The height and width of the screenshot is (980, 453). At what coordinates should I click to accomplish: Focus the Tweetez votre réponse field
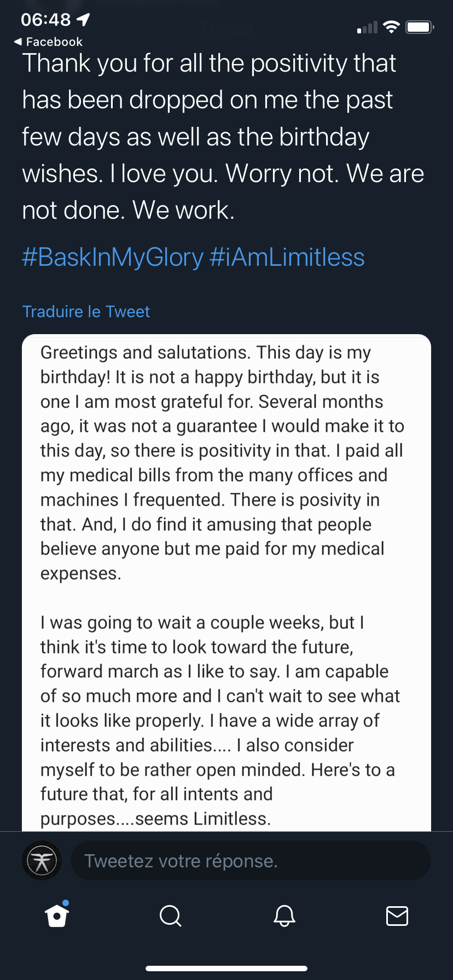251,861
